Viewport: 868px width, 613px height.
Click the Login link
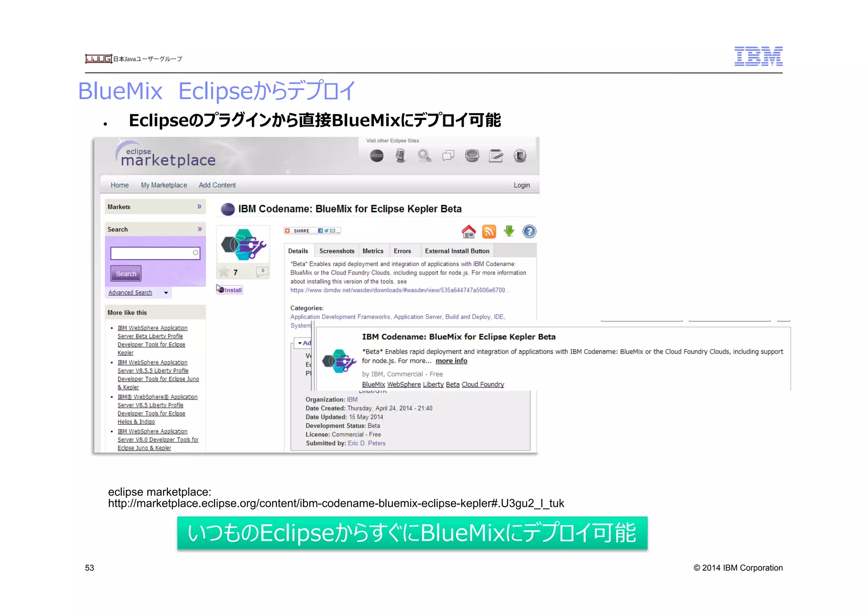tap(522, 185)
